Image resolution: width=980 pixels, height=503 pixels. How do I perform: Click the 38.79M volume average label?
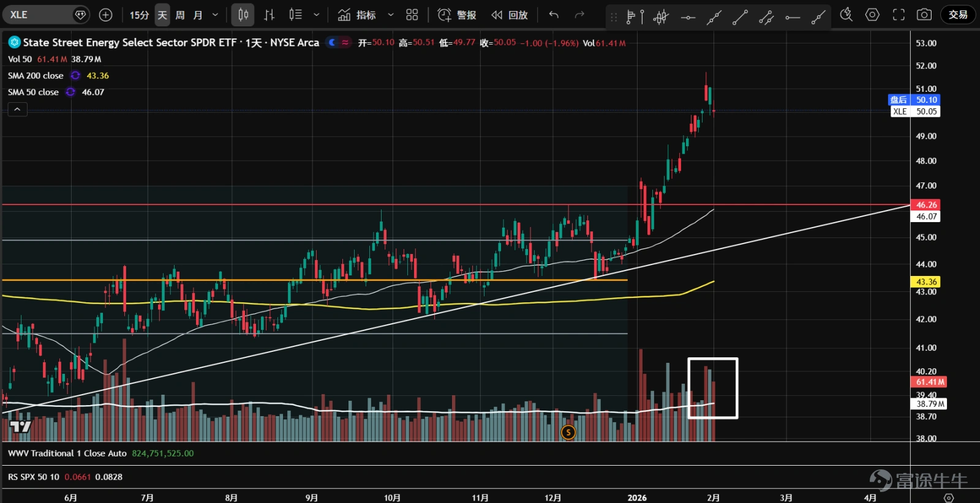(929, 404)
